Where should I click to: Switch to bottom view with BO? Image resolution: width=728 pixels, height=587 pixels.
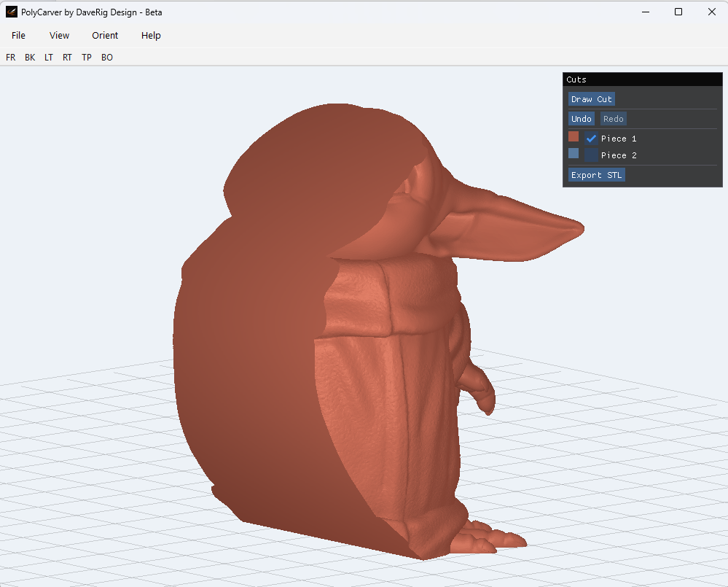pyautogui.click(x=107, y=57)
